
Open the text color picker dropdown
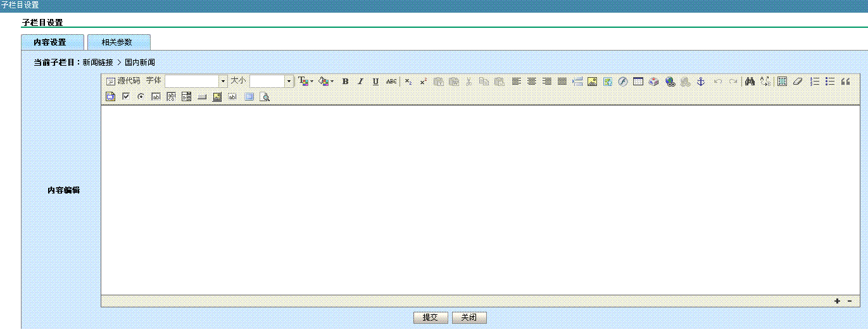[306, 82]
